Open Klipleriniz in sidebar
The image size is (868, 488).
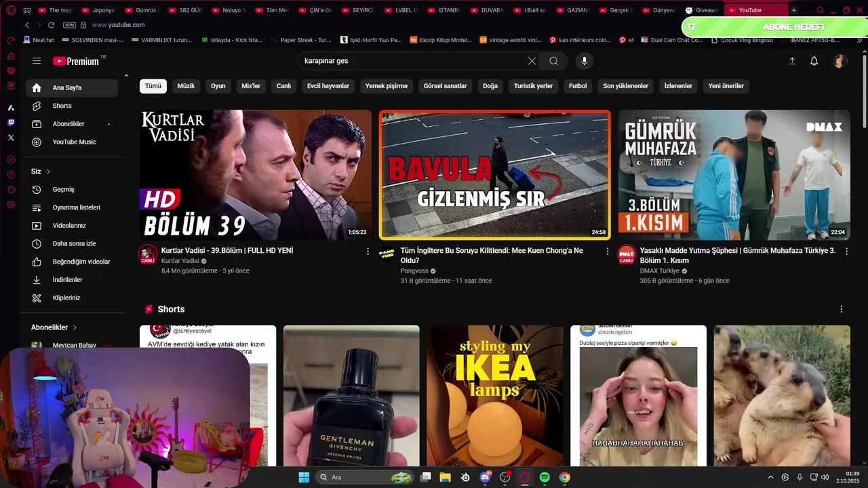pos(72,298)
